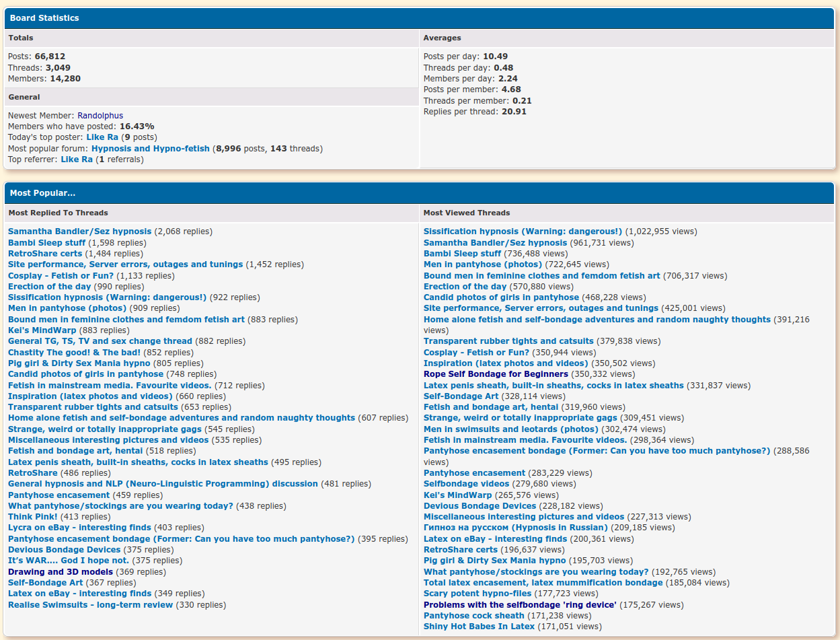Open the Drawing and 3D models thread
Screen dimensions: 840x640
(x=61, y=572)
